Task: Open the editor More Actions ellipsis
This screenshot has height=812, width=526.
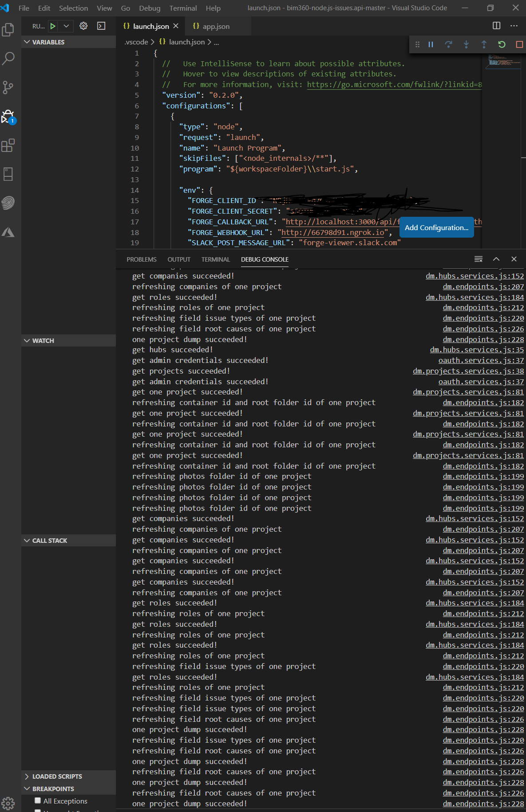Action: point(514,26)
